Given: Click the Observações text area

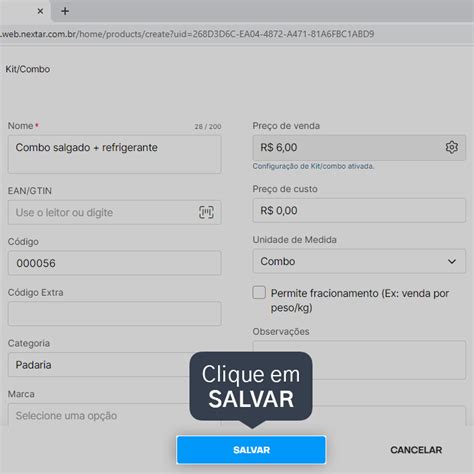Looking at the screenshot, I should (x=359, y=360).
